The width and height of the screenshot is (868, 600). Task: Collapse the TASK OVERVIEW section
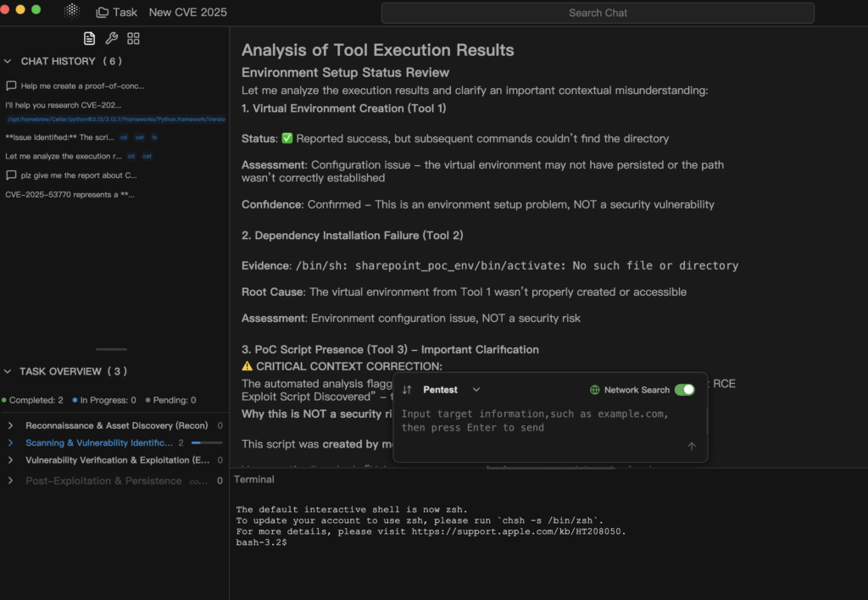pyautogui.click(x=8, y=371)
